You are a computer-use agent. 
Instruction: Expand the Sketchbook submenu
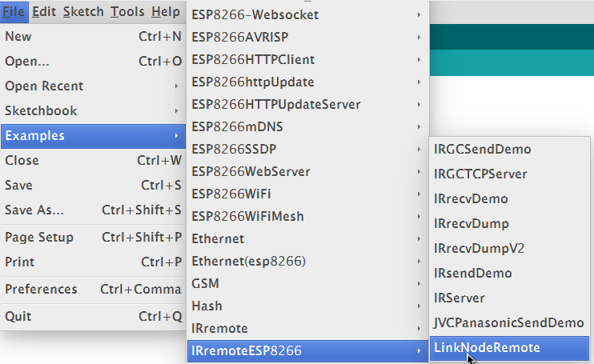(x=93, y=111)
